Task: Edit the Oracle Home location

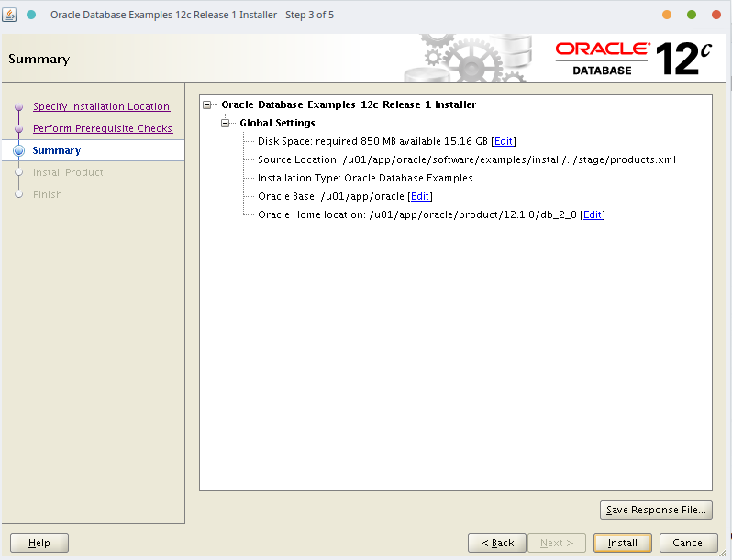Action: tap(593, 214)
